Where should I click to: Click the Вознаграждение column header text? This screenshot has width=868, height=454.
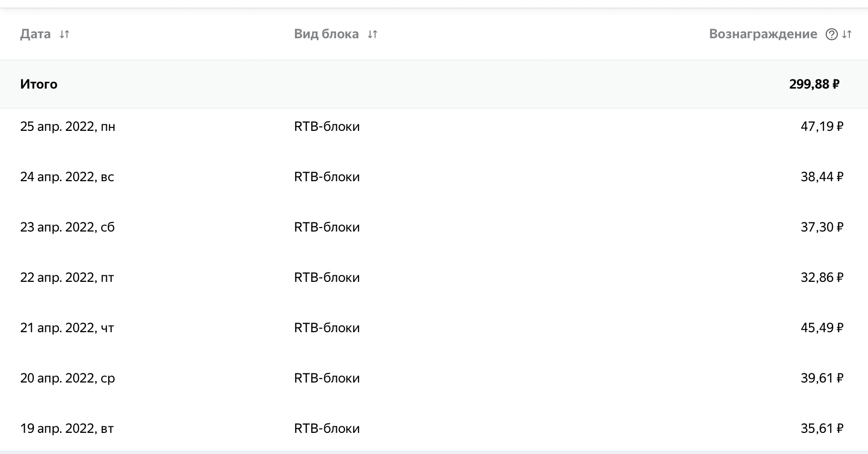pos(763,34)
